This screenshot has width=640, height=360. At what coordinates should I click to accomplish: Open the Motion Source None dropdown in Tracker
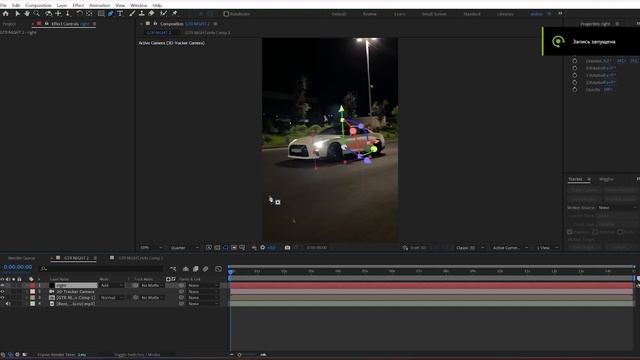pyautogui.click(x=617, y=207)
